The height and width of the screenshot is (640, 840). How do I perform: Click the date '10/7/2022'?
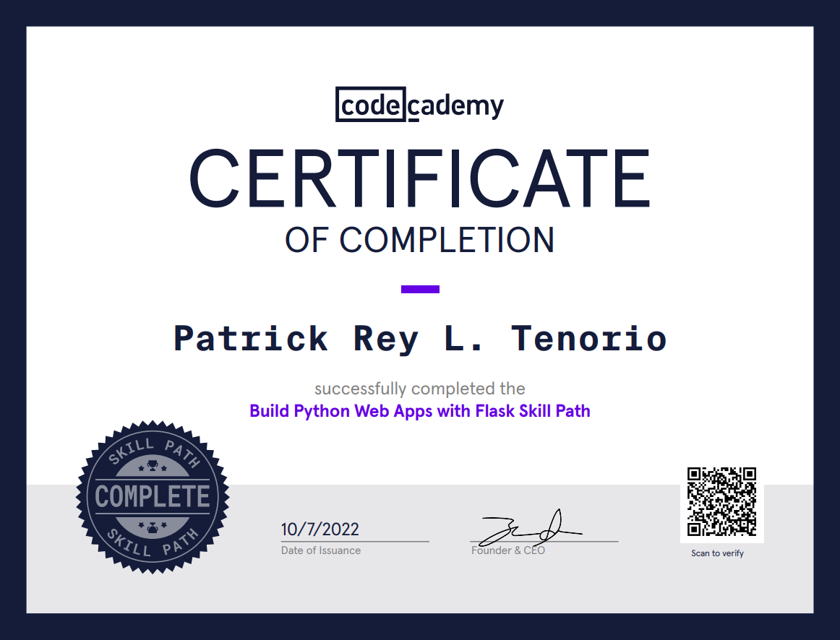320,529
